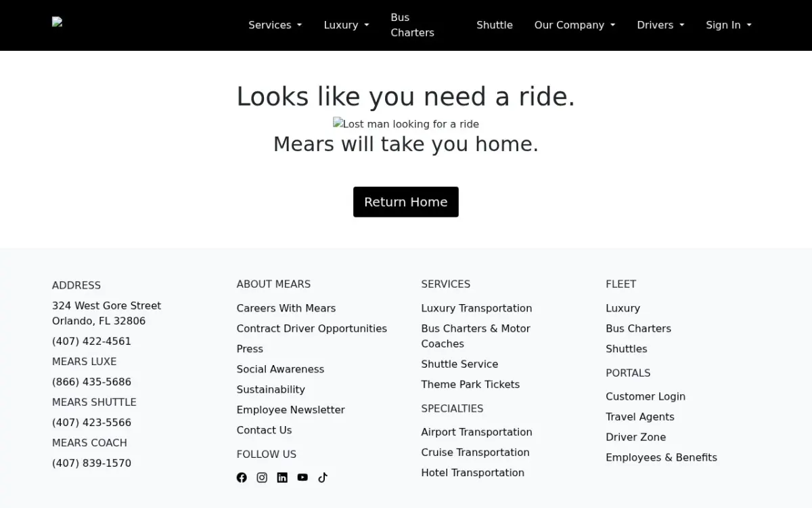
Task: Open the Employee Newsletter link
Action: (x=291, y=410)
